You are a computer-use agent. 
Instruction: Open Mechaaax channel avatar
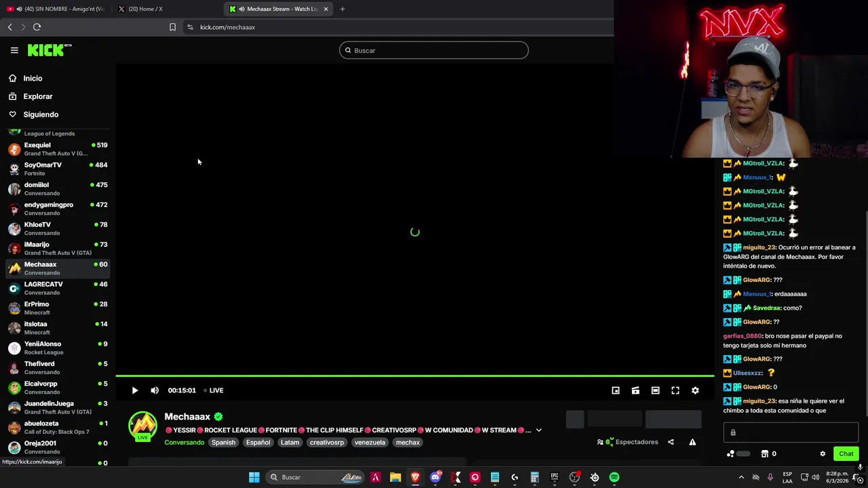[x=142, y=426]
